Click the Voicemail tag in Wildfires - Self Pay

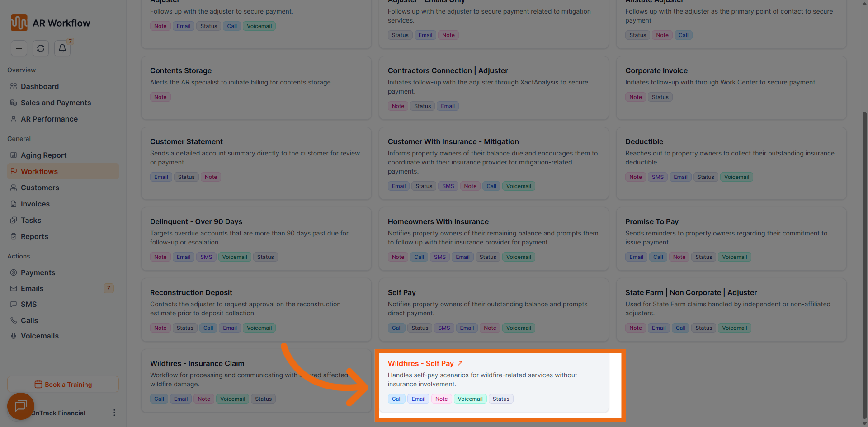(x=470, y=399)
